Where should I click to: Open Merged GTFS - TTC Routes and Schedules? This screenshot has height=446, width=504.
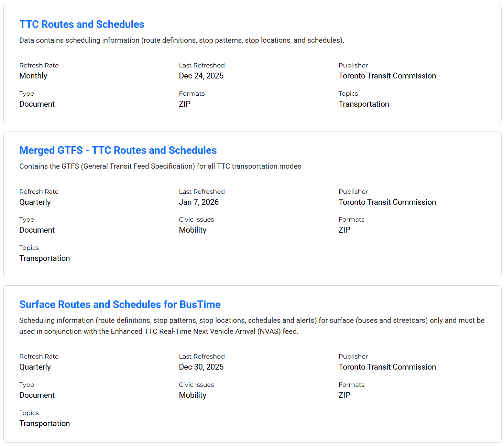tap(118, 150)
